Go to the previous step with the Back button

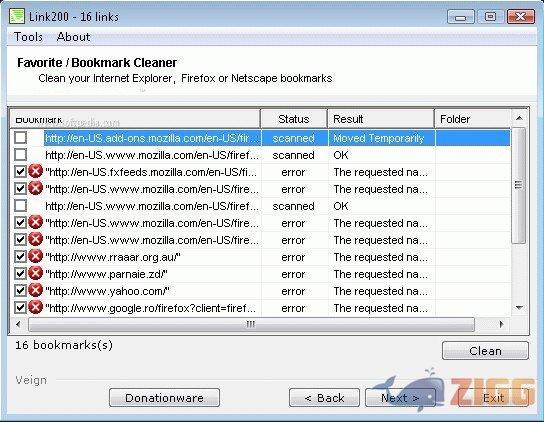[x=324, y=398]
